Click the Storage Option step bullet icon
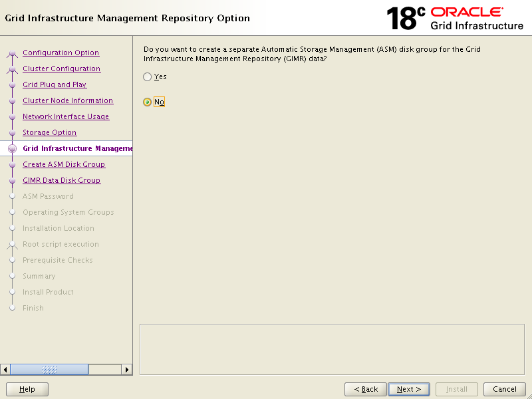Image resolution: width=532 pixels, height=399 pixels. coord(12,132)
